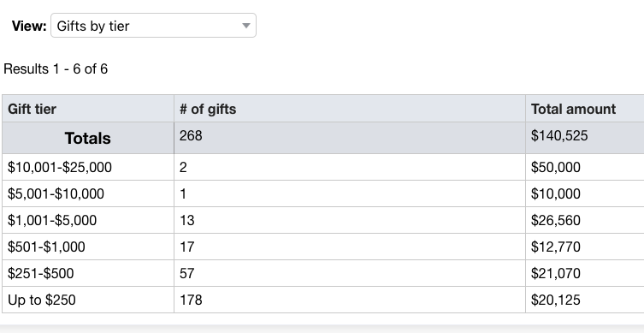
Task: Open the Gifts by tier view dropdown
Action: pyautogui.click(x=153, y=26)
